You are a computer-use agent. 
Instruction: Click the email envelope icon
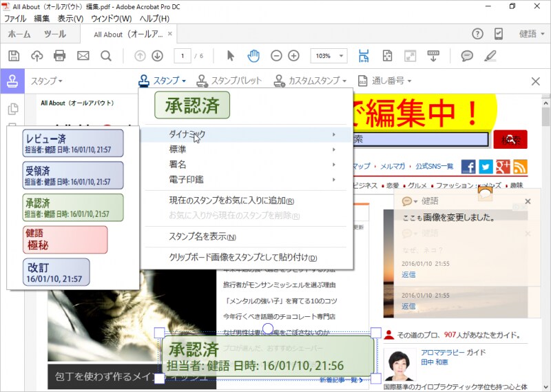coord(83,56)
